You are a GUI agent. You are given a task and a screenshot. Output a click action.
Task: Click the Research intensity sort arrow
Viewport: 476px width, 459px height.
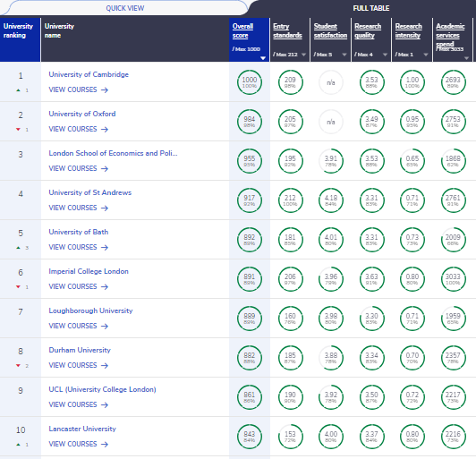coord(426,55)
